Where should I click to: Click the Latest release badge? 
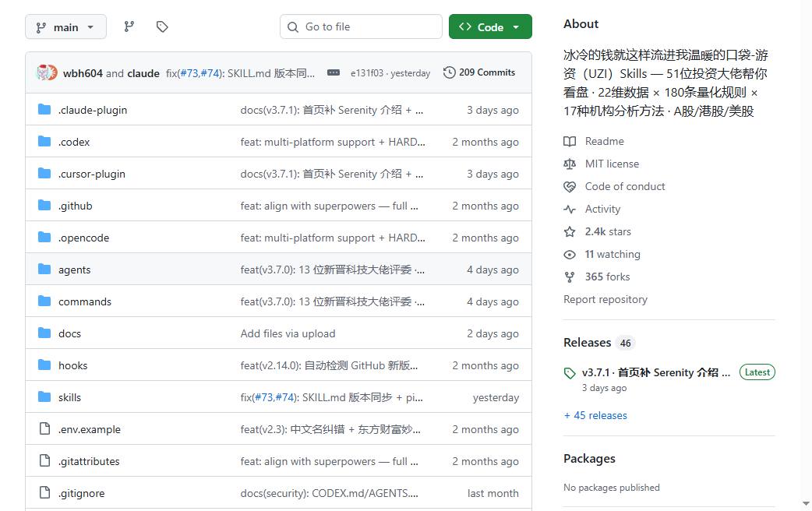[x=757, y=372]
